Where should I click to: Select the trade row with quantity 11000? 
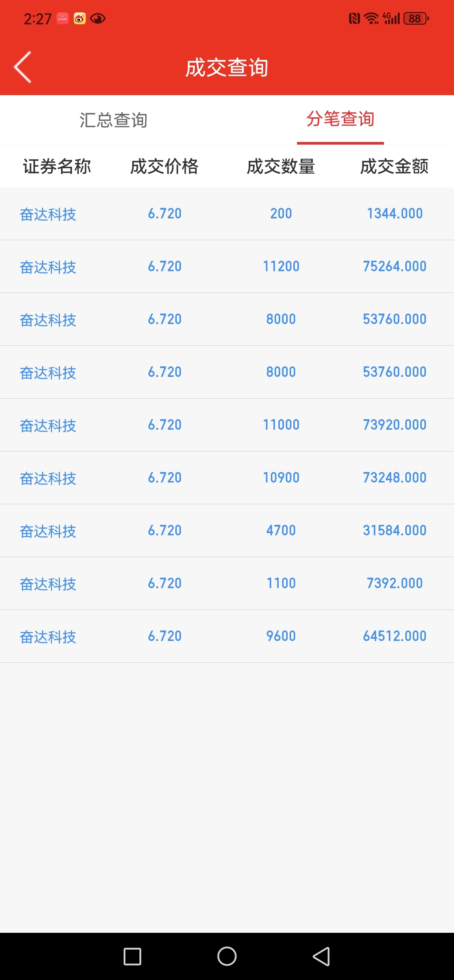pos(227,425)
